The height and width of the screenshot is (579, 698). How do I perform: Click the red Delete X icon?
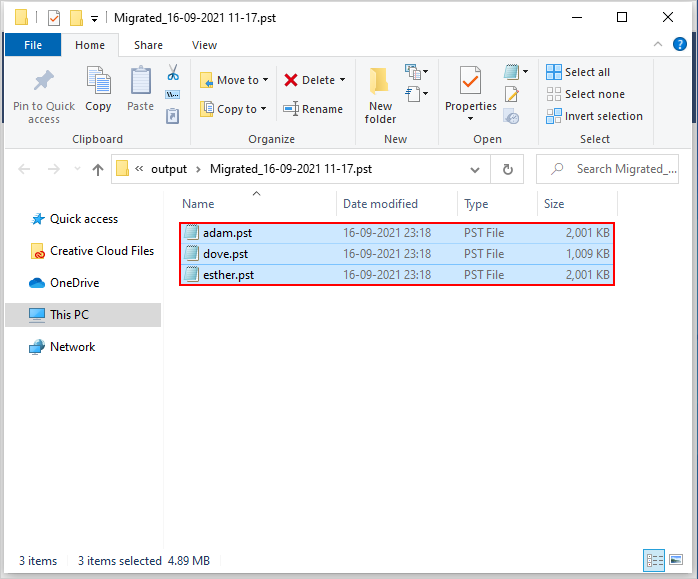291,80
